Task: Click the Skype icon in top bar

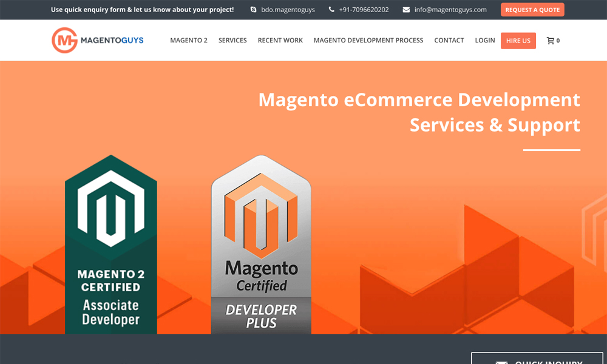Action: pos(254,10)
